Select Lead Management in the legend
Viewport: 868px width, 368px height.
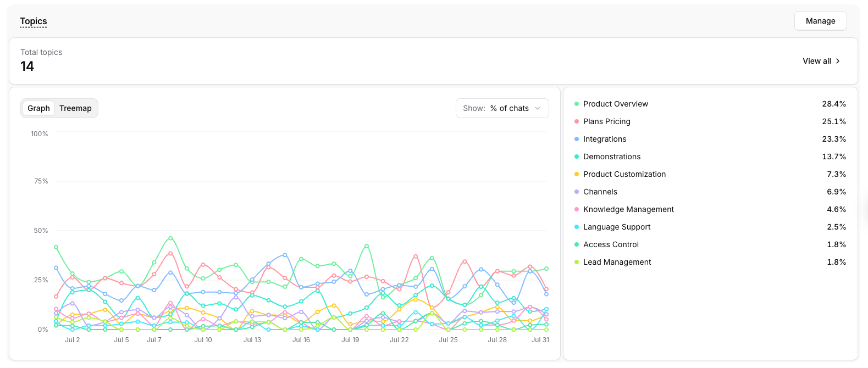pyautogui.click(x=617, y=262)
